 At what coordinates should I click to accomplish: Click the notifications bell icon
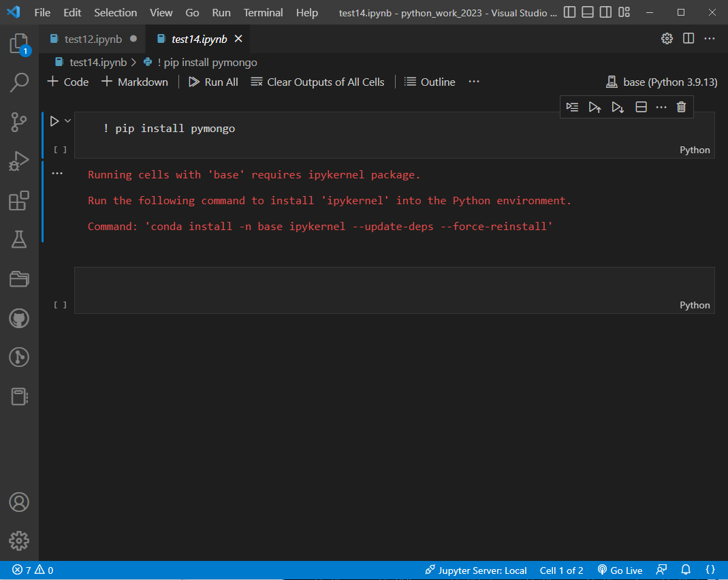click(685, 570)
